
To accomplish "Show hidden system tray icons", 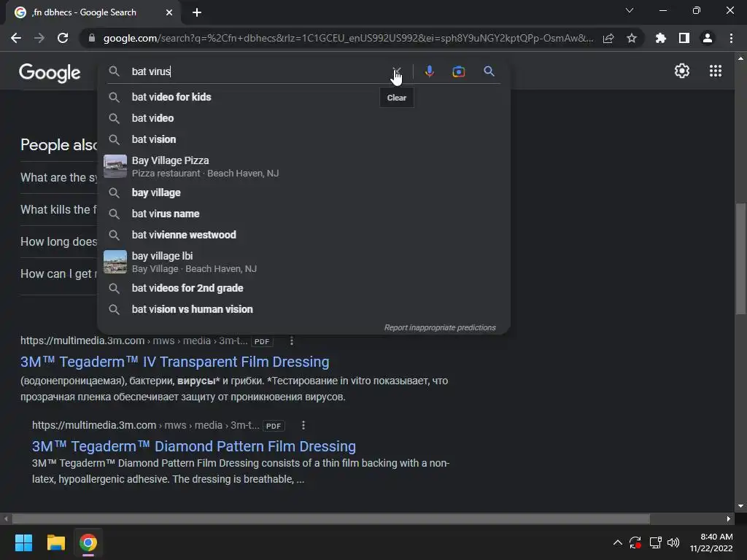I will pyautogui.click(x=617, y=542).
